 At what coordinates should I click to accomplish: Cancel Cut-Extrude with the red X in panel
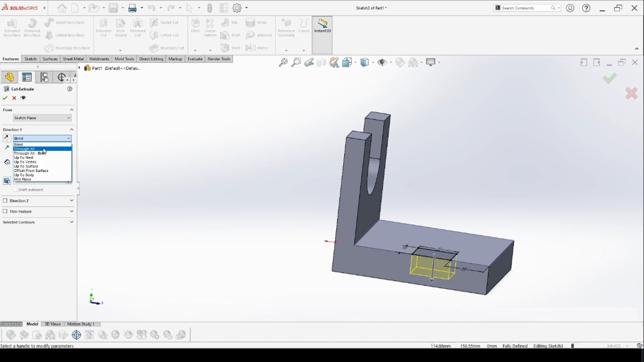14,98
